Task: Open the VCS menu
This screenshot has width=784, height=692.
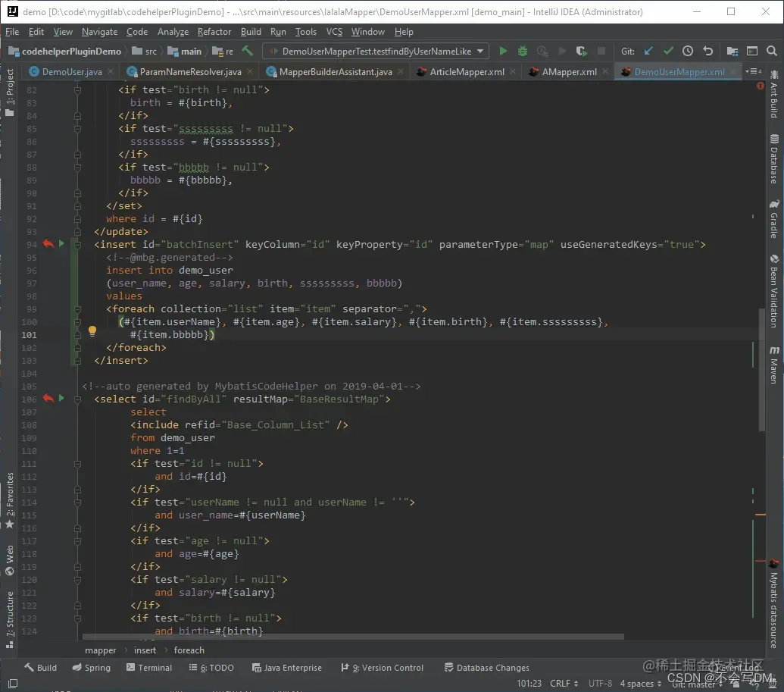Action: (334, 32)
